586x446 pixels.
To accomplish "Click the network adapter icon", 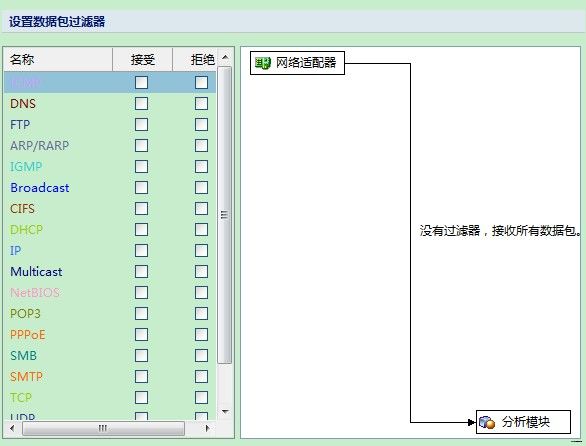I will coord(262,63).
